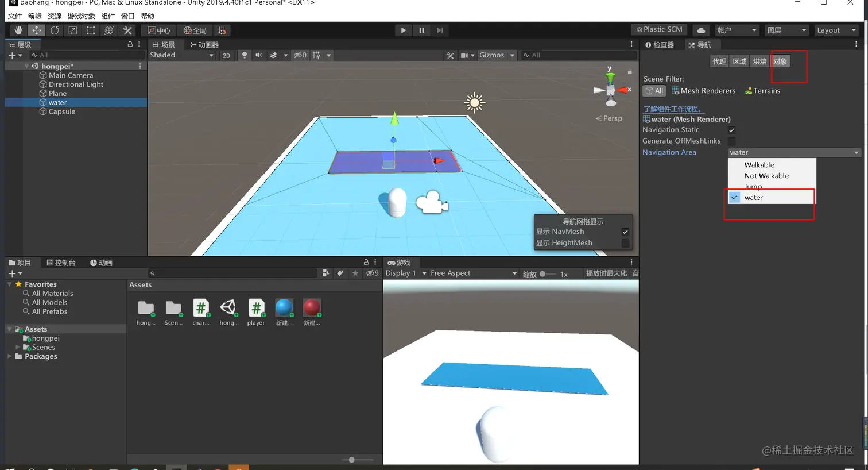Screen dimensions: 868x470
Task: Enable the 显示 HeightMesh checkbox
Action: pyautogui.click(x=625, y=243)
